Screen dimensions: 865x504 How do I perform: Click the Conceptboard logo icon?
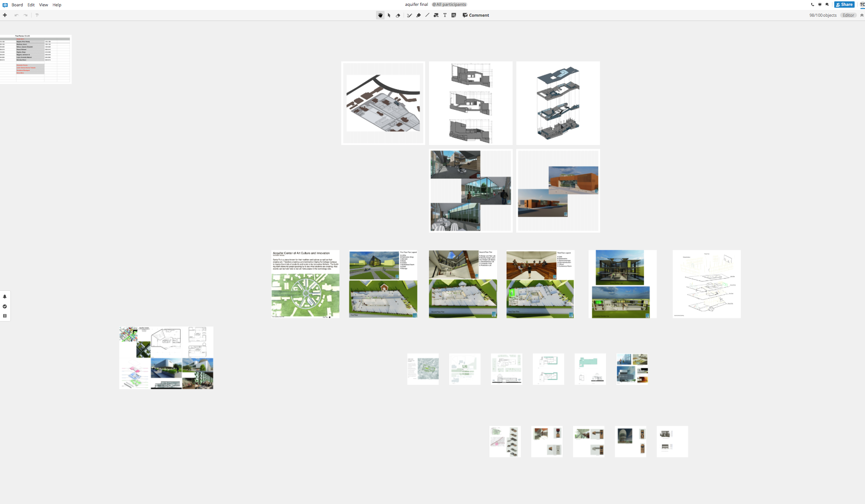[x=5, y=5]
